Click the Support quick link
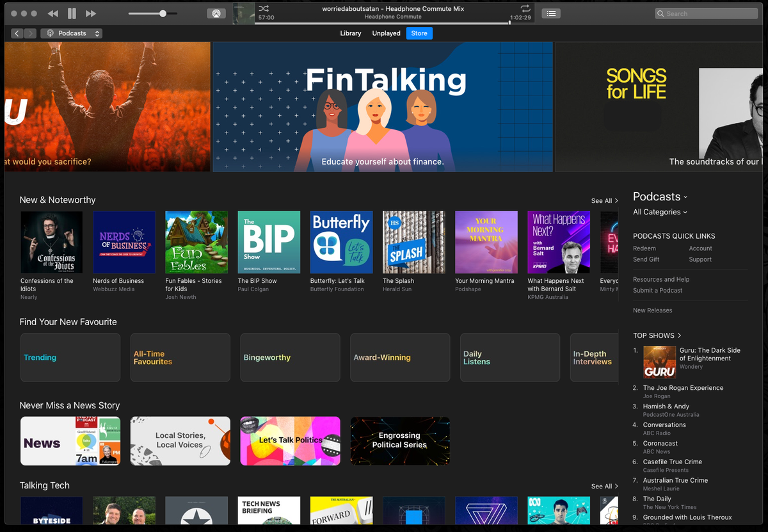This screenshot has height=532, width=768. coord(700,259)
